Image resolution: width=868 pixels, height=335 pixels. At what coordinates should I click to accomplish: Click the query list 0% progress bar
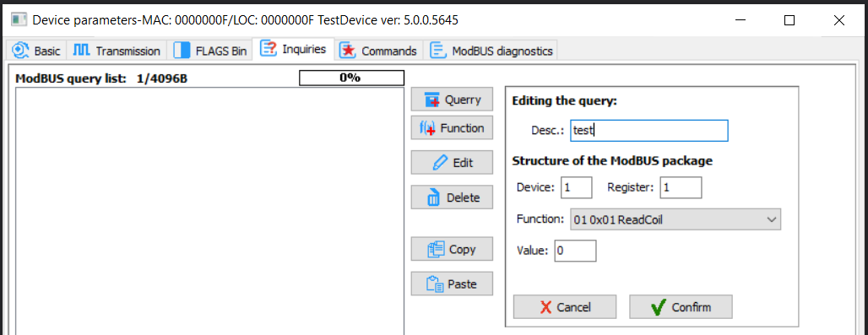(x=351, y=78)
